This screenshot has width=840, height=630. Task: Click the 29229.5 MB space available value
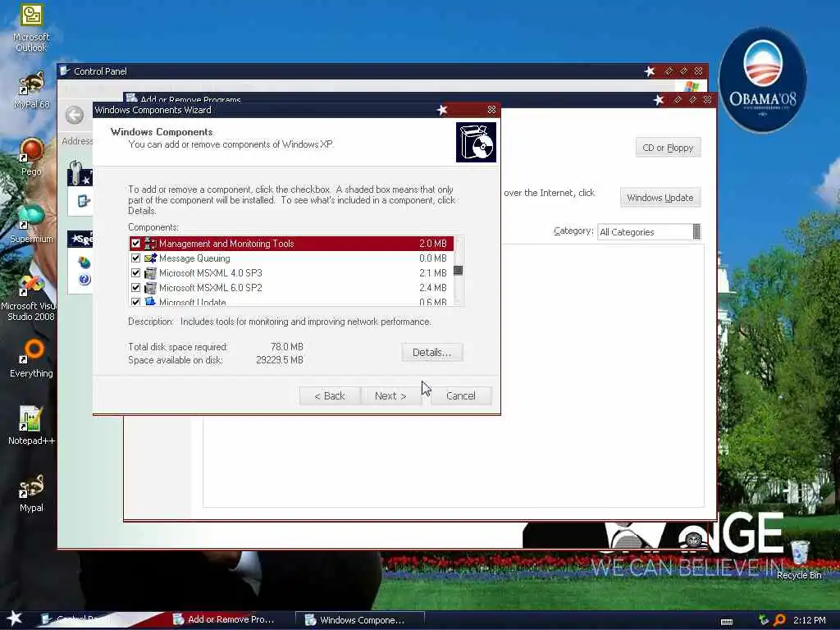[x=280, y=360]
